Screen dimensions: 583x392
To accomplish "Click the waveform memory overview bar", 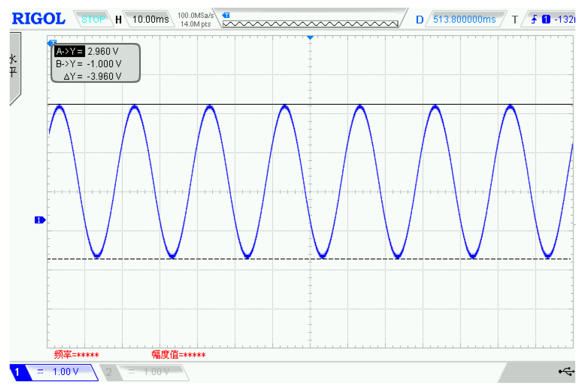I will coord(310,24).
